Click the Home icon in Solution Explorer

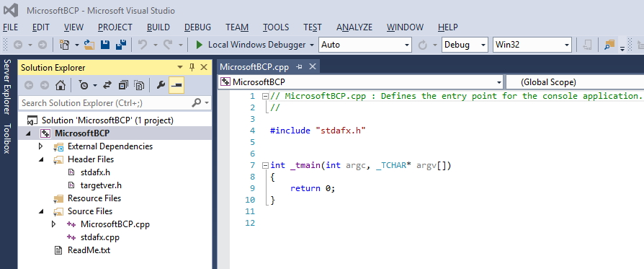[61, 85]
